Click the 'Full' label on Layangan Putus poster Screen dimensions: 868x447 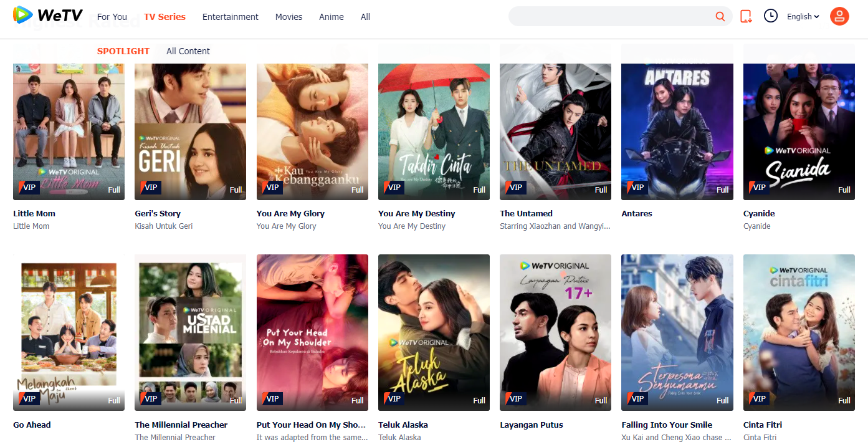[601, 400]
